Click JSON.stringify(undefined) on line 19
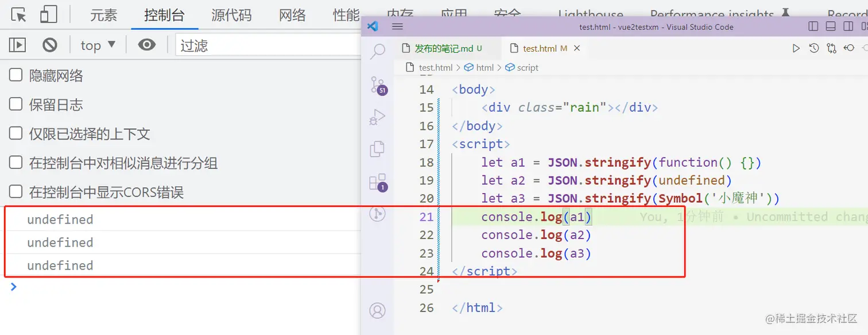Viewport: 868px width, 335px height. pyautogui.click(x=640, y=180)
